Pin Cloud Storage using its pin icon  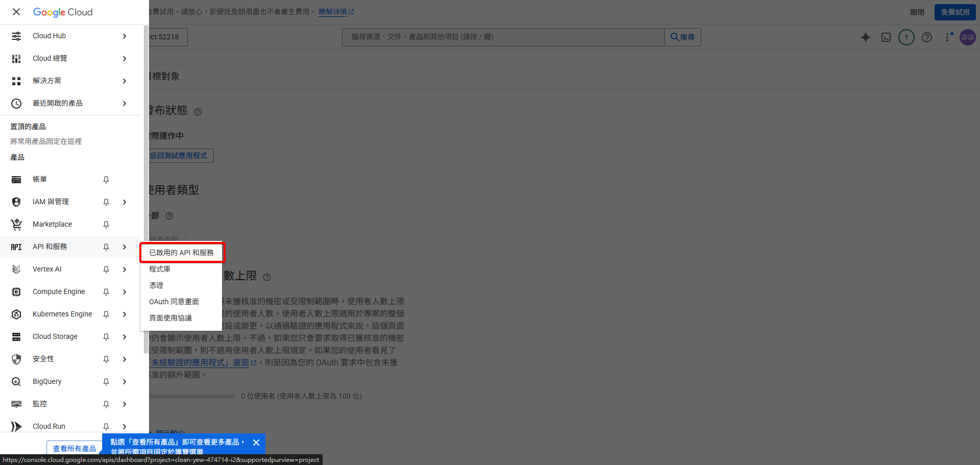(106, 336)
